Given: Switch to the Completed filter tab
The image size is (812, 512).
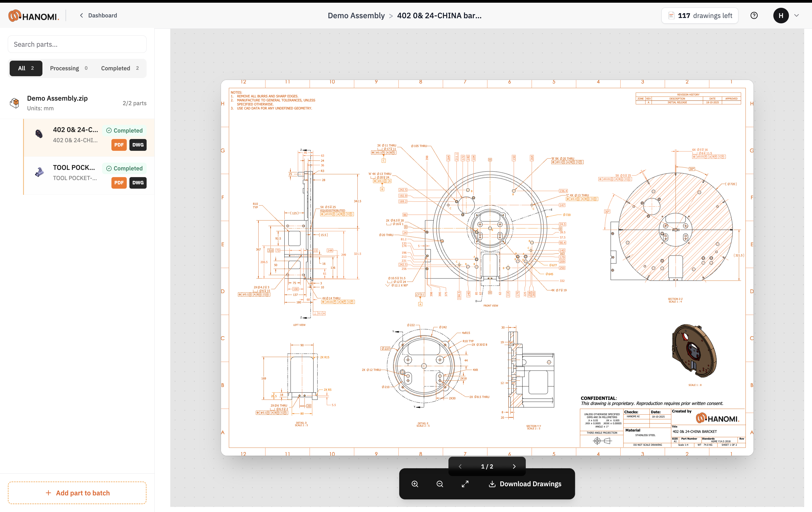Looking at the screenshot, I should (120, 68).
